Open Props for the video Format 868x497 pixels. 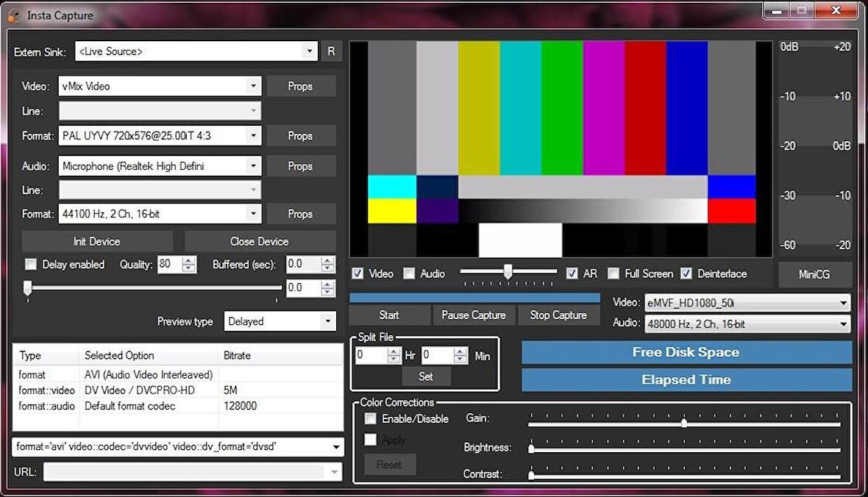tap(301, 135)
